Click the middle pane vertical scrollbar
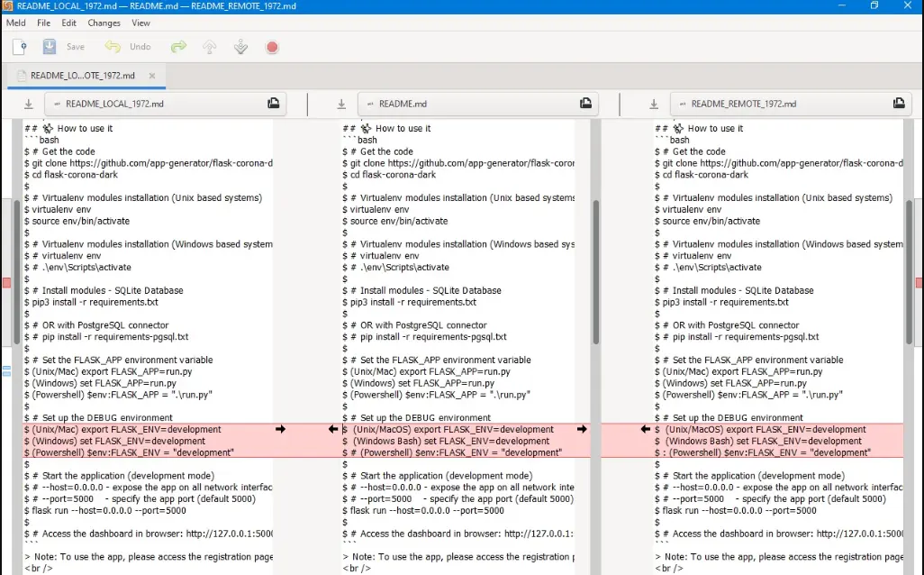Screen dimensions: 924x575 coord(596,272)
